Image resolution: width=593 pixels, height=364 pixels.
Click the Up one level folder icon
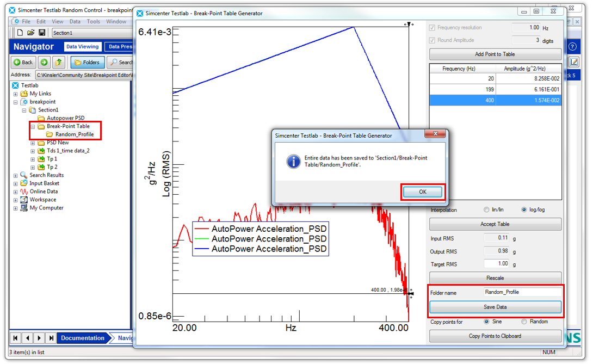[x=59, y=62]
